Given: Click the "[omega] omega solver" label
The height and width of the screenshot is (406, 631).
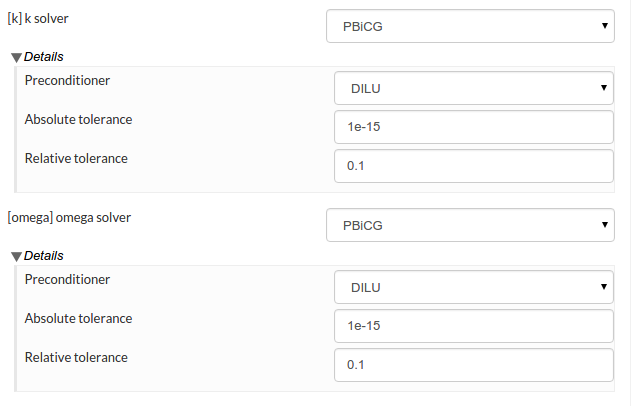Looking at the screenshot, I should coord(69,217).
